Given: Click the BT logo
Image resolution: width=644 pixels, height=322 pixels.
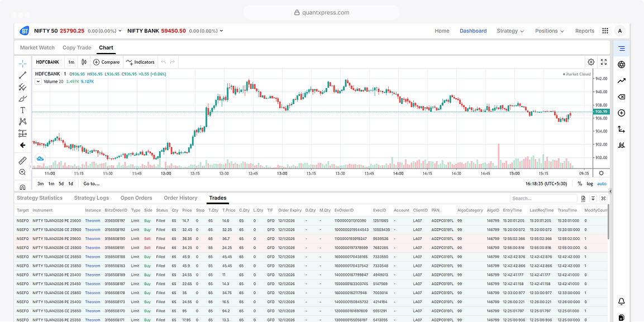Looking at the screenshot, I should (x=25, y=31).
